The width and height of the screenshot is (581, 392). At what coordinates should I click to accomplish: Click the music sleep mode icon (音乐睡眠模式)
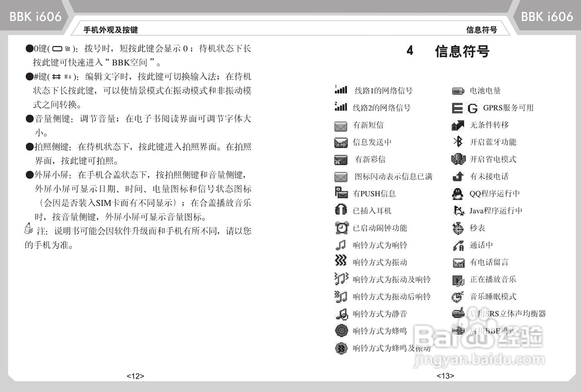[458, 297]
